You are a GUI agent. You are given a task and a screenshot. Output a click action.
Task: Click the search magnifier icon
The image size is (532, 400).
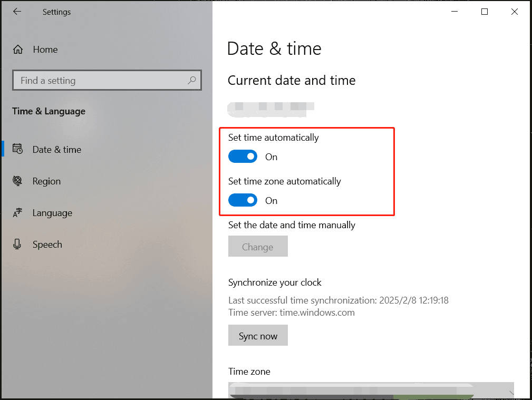(192, 80)
